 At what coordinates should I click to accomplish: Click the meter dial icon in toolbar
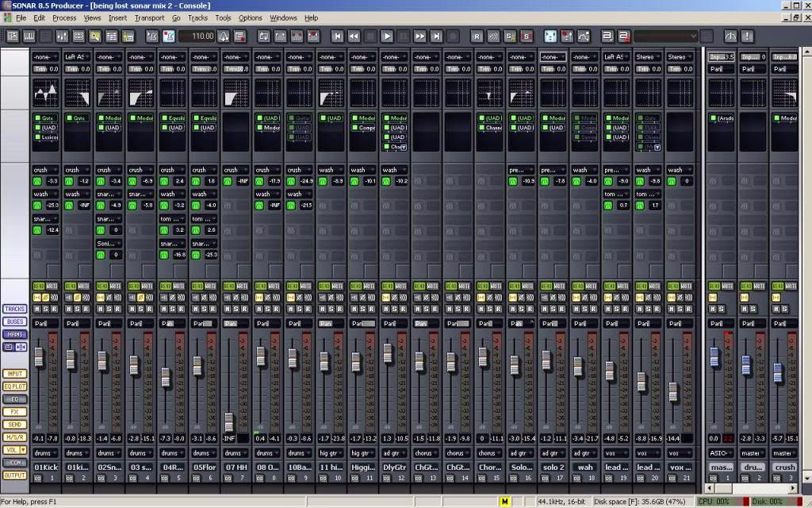click(730, 36)
